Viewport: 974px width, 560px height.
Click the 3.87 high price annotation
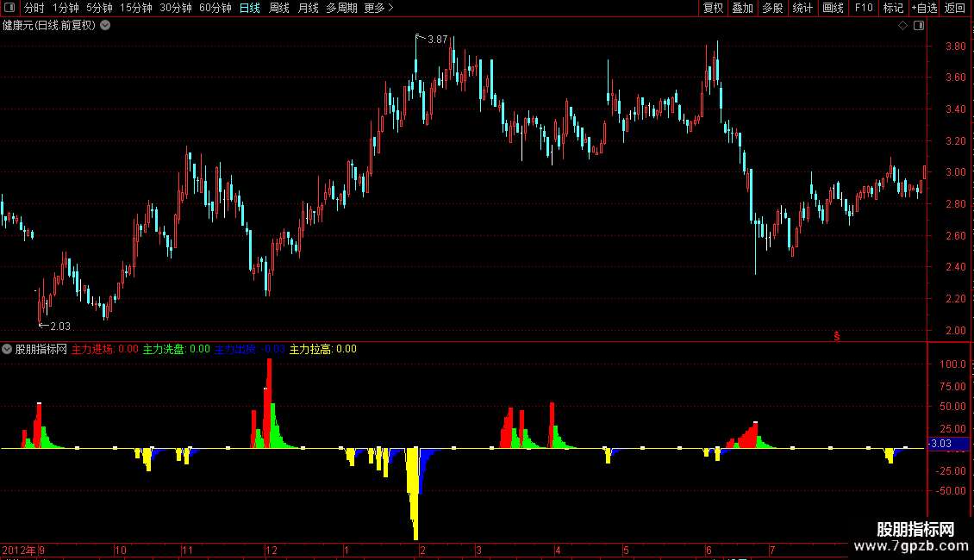pos(437,39)
